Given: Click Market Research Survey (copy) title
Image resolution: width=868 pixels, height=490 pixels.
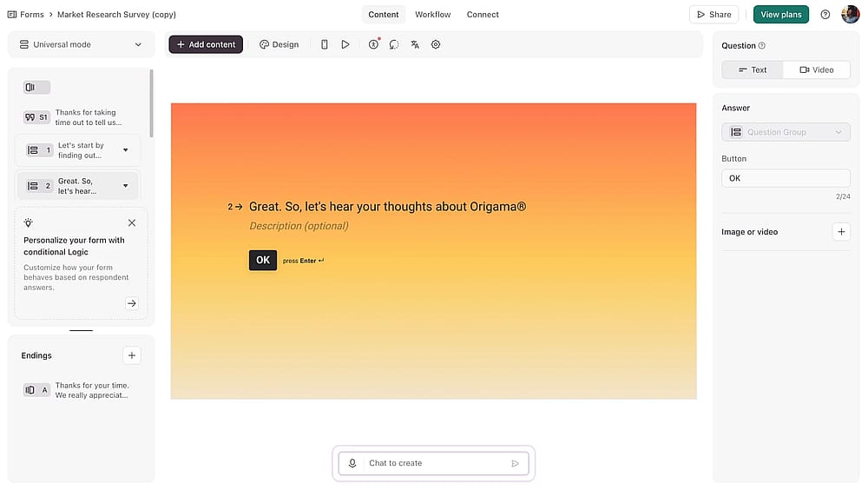Looking at the screenshot, I should (x=117, y=15).
